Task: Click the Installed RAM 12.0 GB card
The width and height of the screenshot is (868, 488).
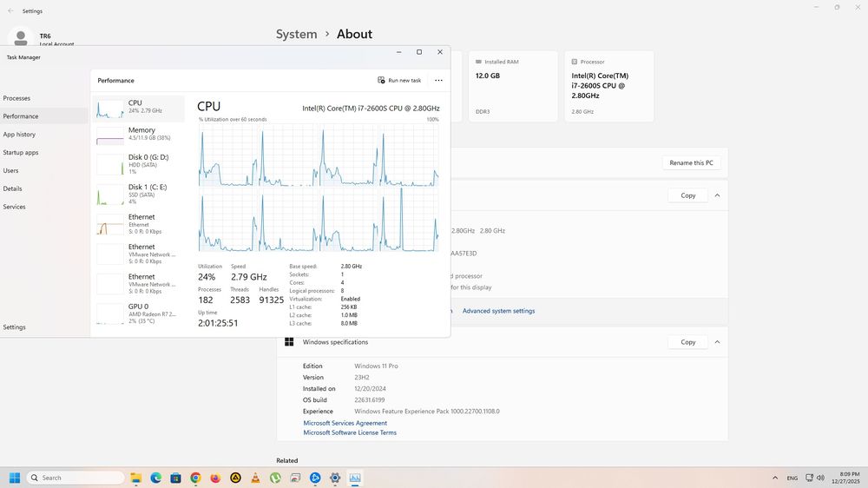Action: click(x=513, y=87)
